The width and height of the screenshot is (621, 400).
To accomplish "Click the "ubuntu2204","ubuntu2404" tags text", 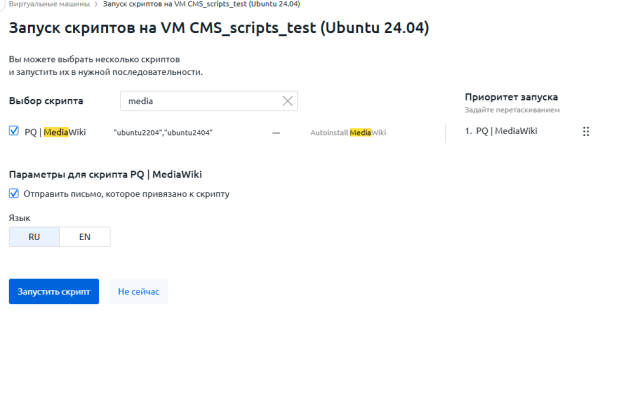I will pyautogui.click(x=163, y=132).
